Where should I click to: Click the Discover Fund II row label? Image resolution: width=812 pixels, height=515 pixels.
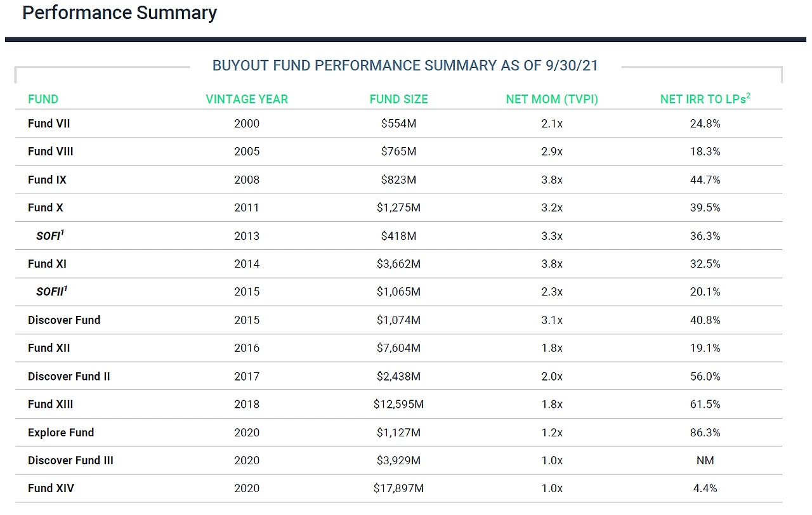coord(69,376)
